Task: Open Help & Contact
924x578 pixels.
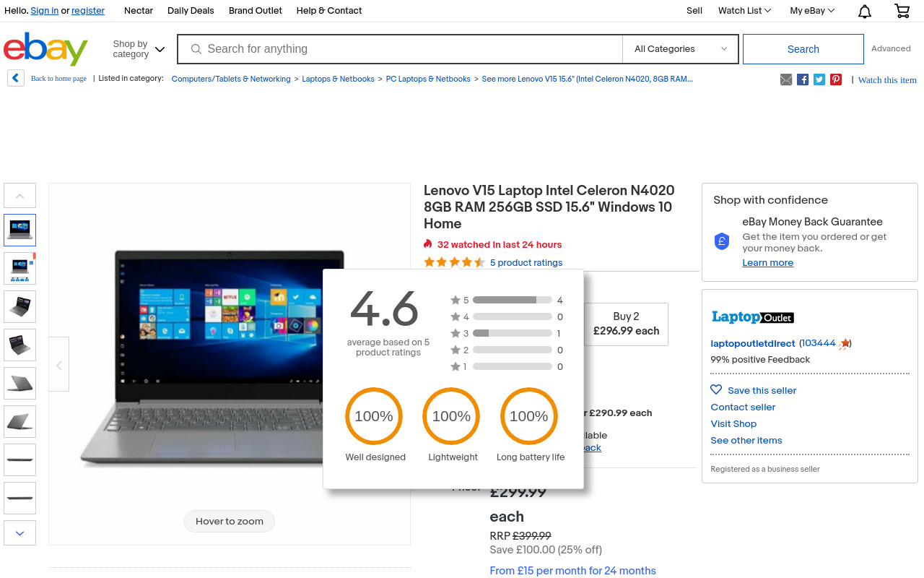Action: pyautogui.click(x=329, y=11)
